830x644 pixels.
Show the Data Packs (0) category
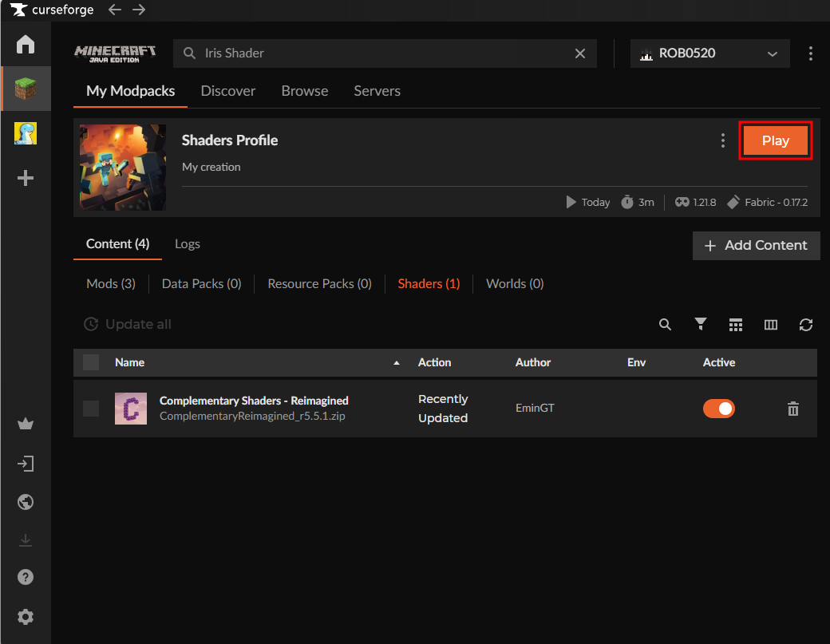pos(202,284)
